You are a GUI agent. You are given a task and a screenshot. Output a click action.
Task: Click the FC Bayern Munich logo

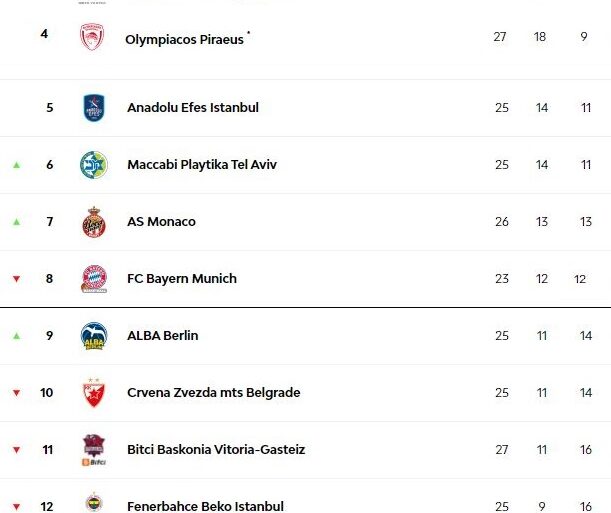(94, 279)
